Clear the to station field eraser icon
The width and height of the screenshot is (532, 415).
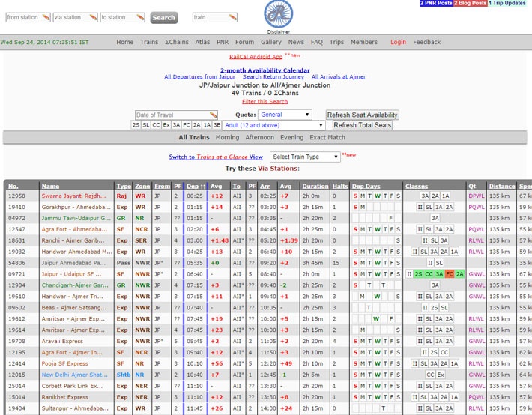coord(140,17)
